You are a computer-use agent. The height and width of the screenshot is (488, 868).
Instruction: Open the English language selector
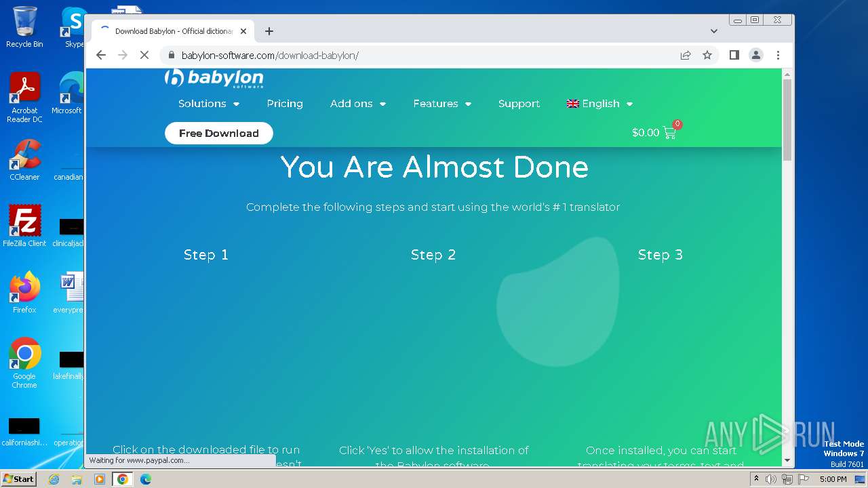[600, 104]
